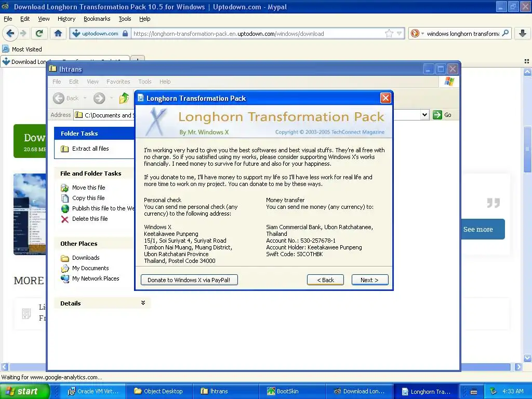Open the browser Downloads arrow icon
The height and width of the screenshot is (399, 532).
pos(523,33)
